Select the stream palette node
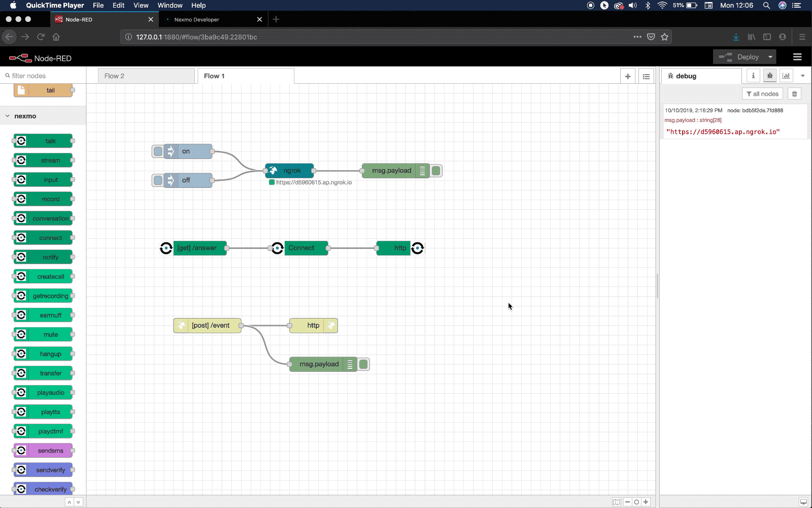 pos(43,160)
